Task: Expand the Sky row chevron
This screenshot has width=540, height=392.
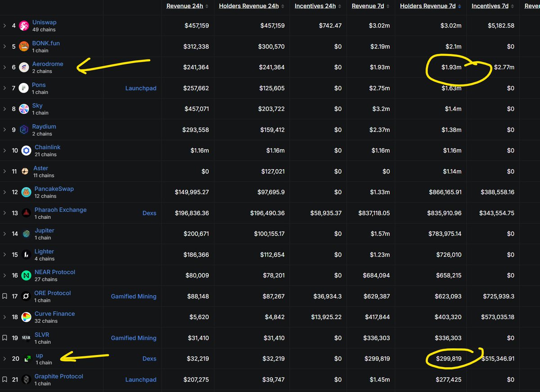Action: (4, 109)
